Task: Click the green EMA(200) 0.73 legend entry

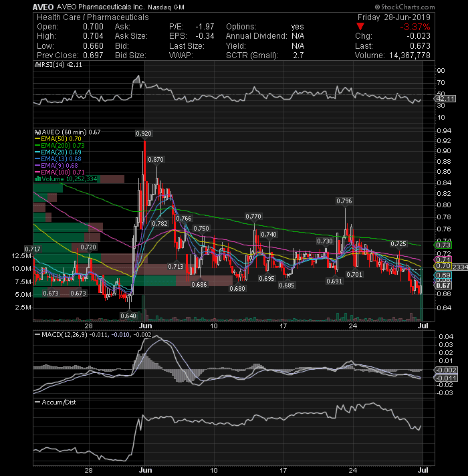Action: point(60,146)
